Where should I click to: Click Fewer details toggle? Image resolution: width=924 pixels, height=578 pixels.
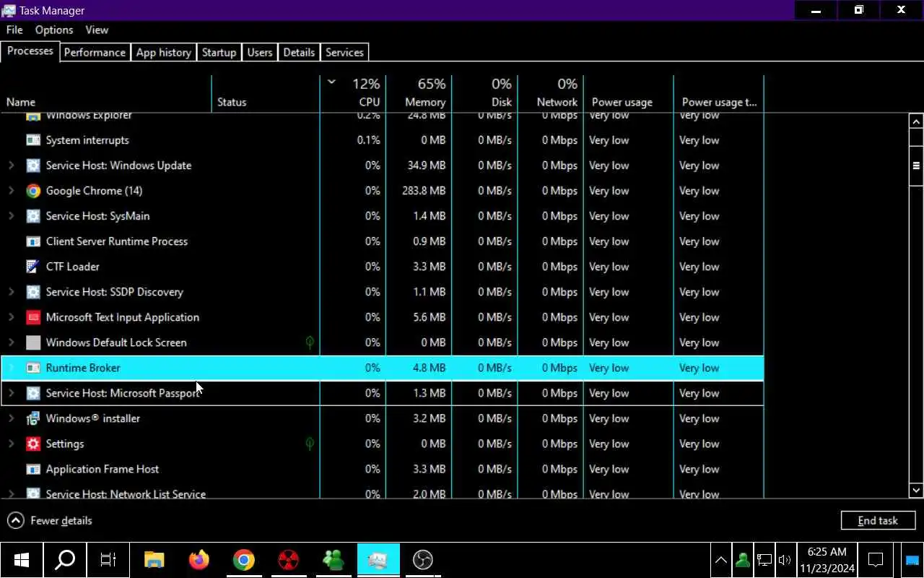coord(50,520)
